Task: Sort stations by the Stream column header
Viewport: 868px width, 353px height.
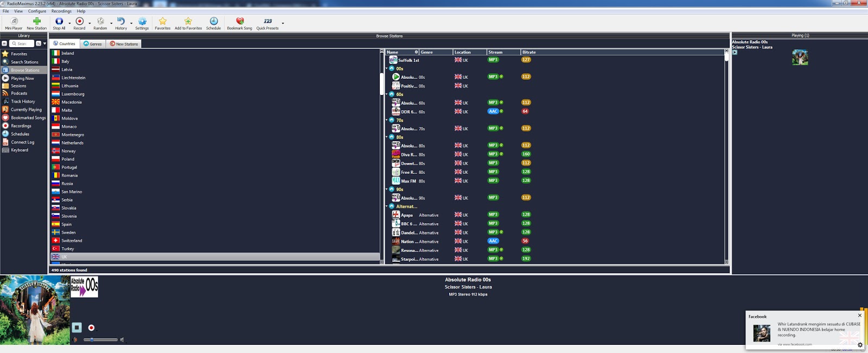Action: (503, 52)
